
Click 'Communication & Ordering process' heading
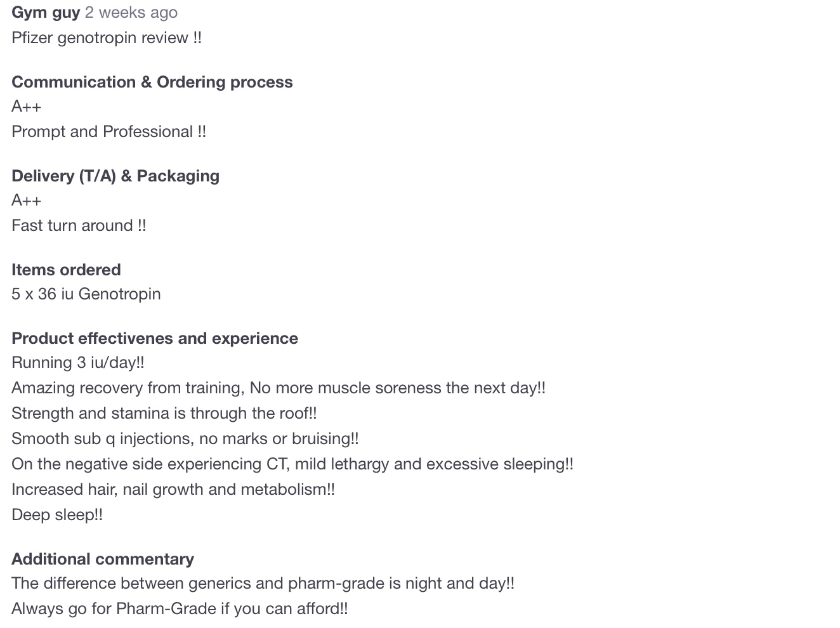pyautogui.click(x=152, y=82)
